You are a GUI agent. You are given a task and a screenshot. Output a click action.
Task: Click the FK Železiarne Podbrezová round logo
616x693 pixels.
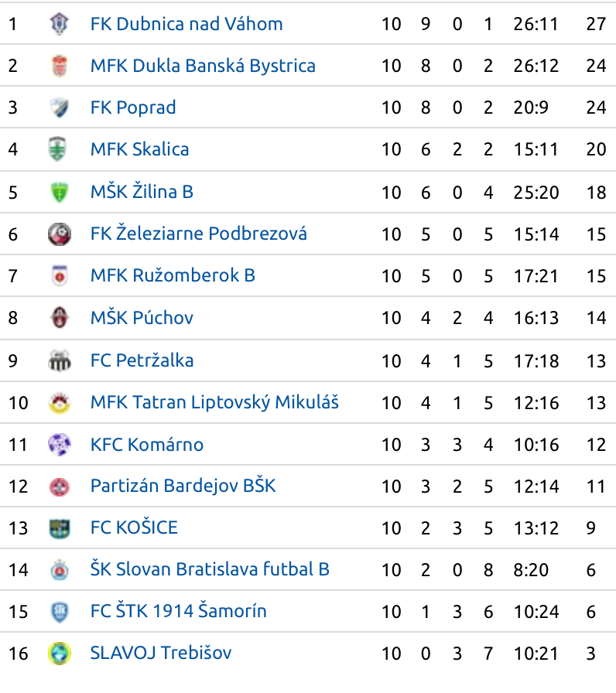pyautogui.click(x=60, y=234)
